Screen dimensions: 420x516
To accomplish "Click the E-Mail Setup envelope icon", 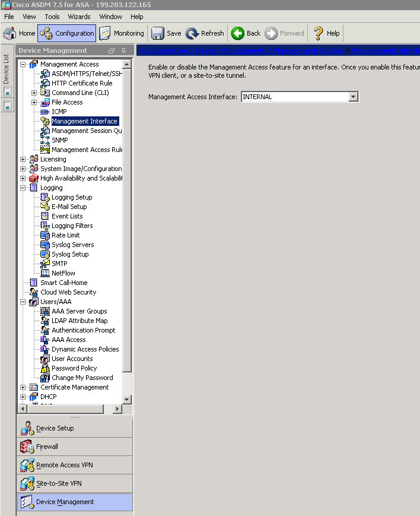I will 44,207.
